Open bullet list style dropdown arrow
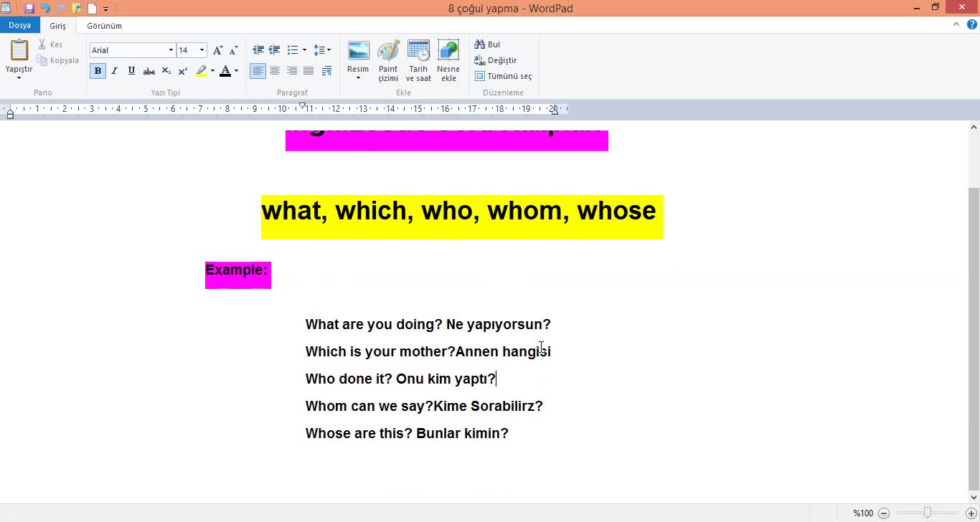The width and height of the screenshot is (980, 522). tap(304, 50)
